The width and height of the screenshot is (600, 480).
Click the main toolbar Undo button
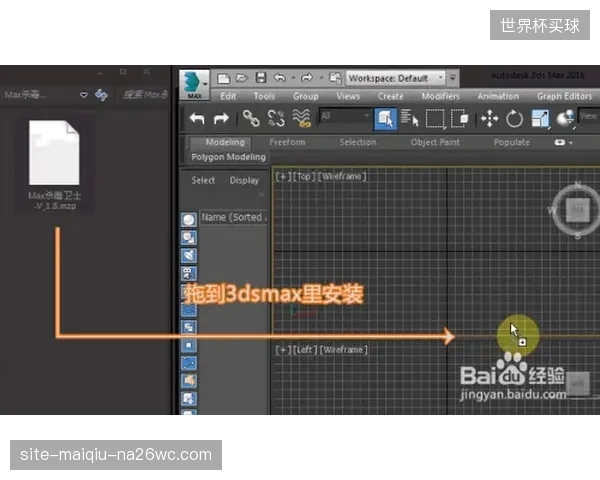coord(197,119)
